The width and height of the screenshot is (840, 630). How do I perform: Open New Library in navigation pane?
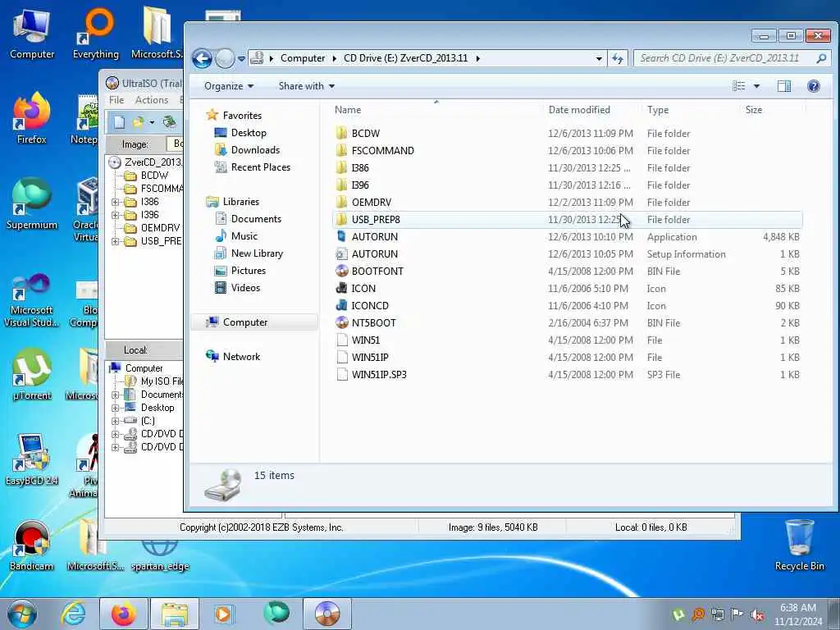(249, 253)
